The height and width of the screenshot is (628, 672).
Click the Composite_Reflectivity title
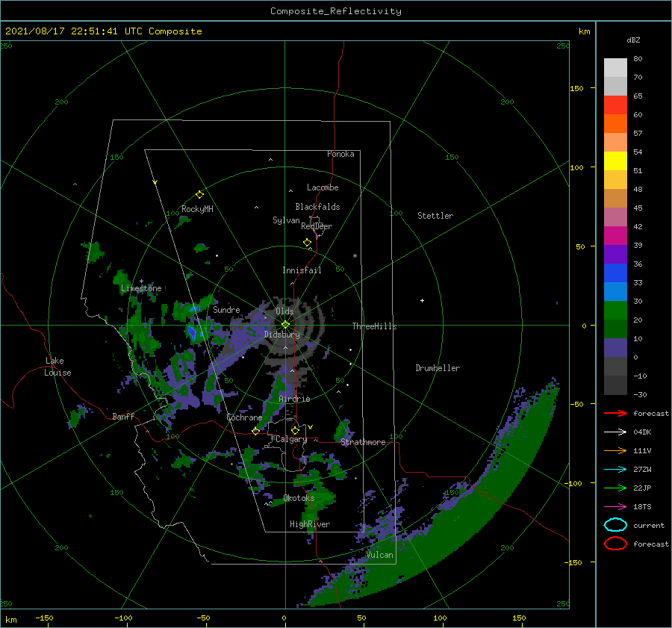pyautogui.click(x=336, y=11)
